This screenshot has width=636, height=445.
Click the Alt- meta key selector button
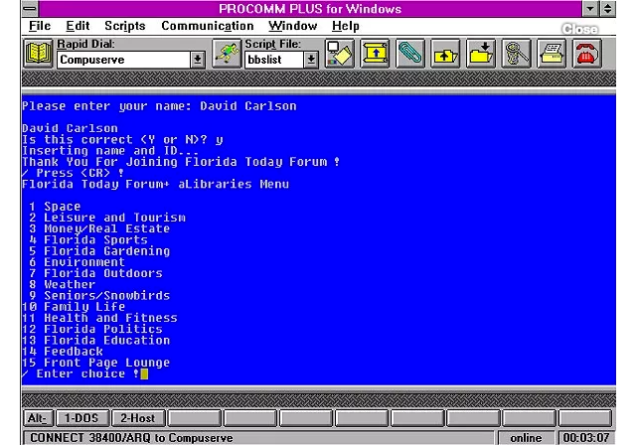(x=38, y=418)
